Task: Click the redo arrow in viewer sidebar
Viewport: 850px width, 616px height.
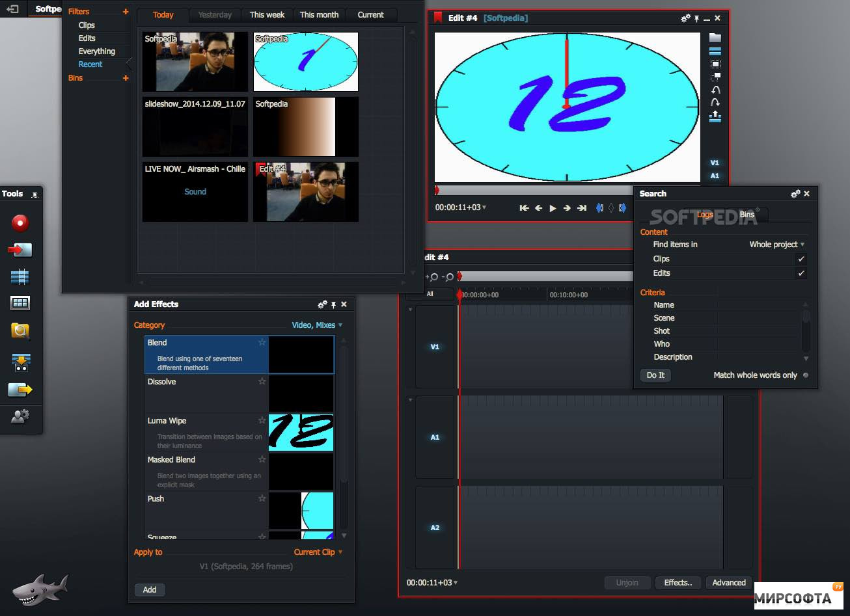Action: coord(715,103)
